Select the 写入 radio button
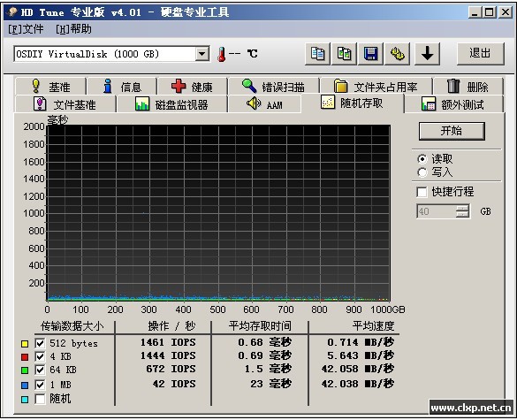The image size is (517, 420). pos(422,172)
